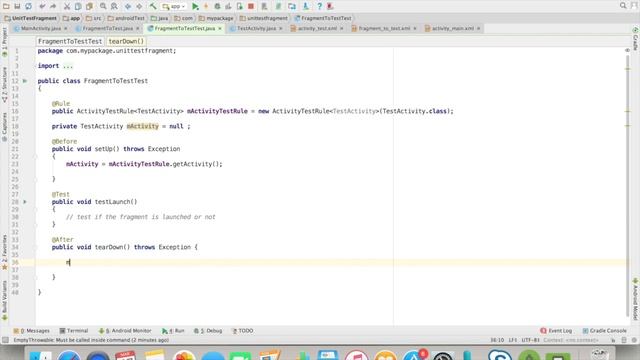
Task: Click mypackage breadcrumb in navigation bar
Action: 216,18
